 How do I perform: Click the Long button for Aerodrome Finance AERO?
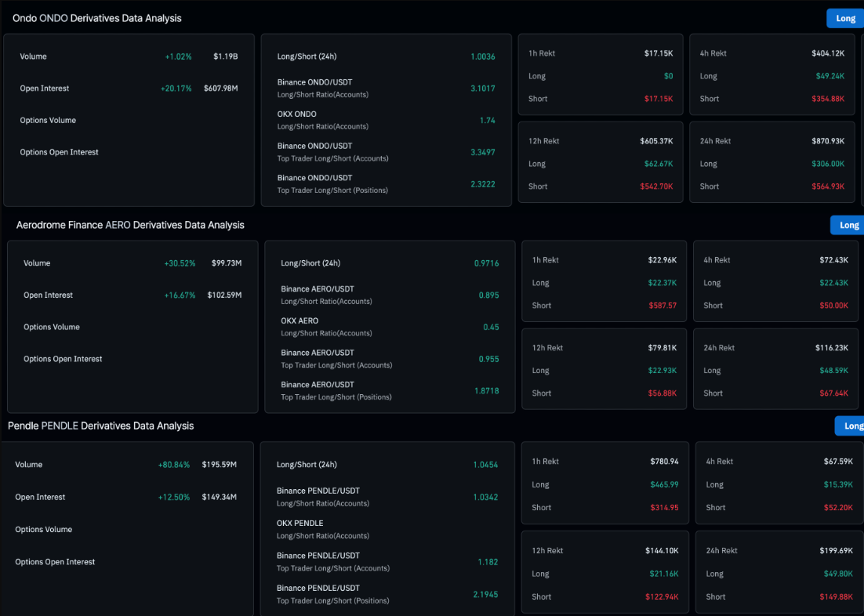pyautogui.click(x=848, y=225)
